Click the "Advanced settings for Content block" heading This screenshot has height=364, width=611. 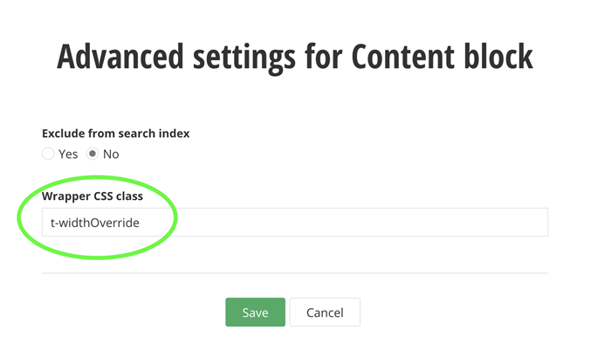[x=295, y=55]
